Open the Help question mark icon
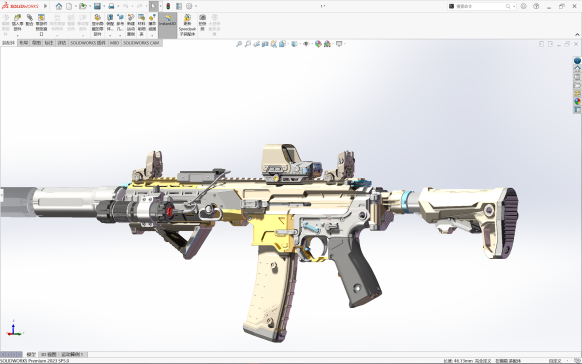Viewport: 582px width, 364px height. click(x=536, y=6)
